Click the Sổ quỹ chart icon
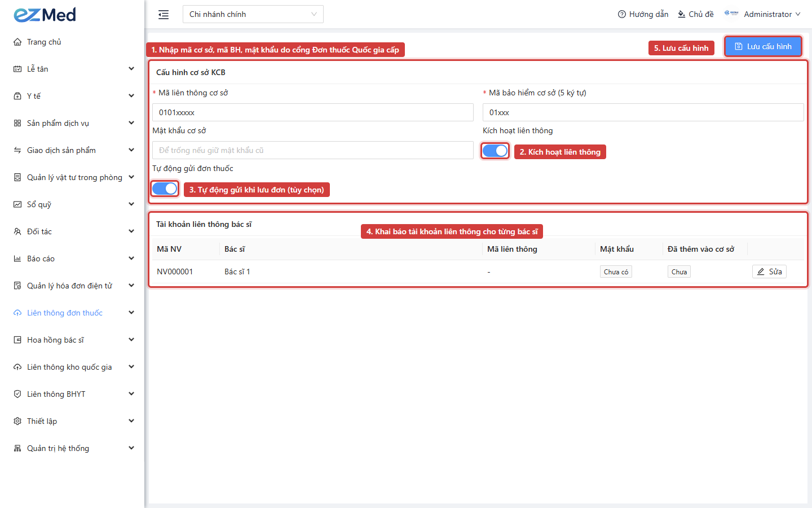 [17, 204]
